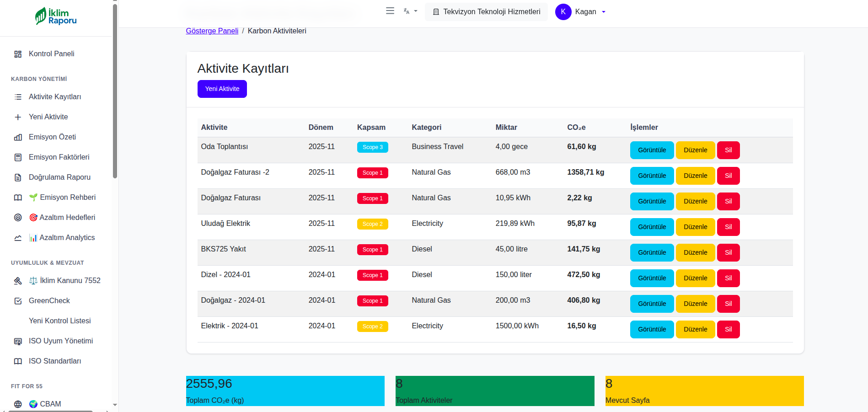Expand the Kagan user account menu
The height and width of the screenshot is (412, 868).
(581, 12)
